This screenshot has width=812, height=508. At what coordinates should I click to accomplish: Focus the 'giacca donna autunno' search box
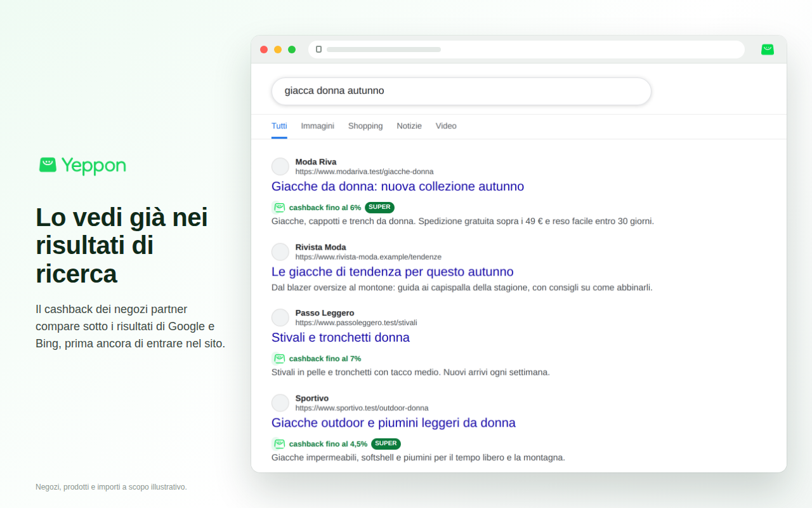coord(461,91)
